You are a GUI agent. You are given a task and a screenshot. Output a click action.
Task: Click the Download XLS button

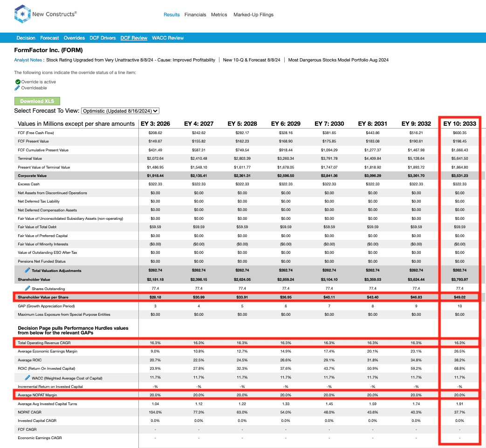(x=37, y=101)
